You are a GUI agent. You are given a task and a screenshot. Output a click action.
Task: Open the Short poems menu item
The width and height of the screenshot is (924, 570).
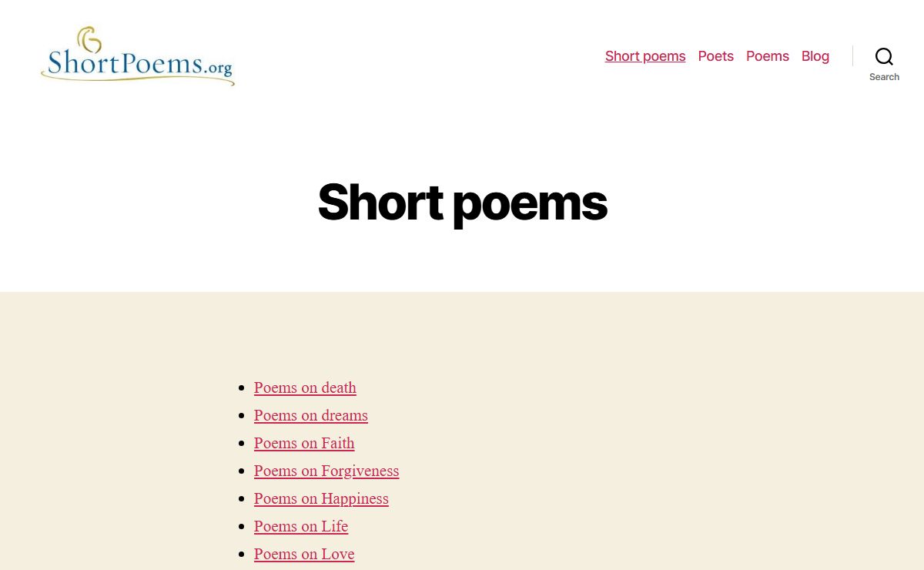pyautogui.click(x=645, y=56)
